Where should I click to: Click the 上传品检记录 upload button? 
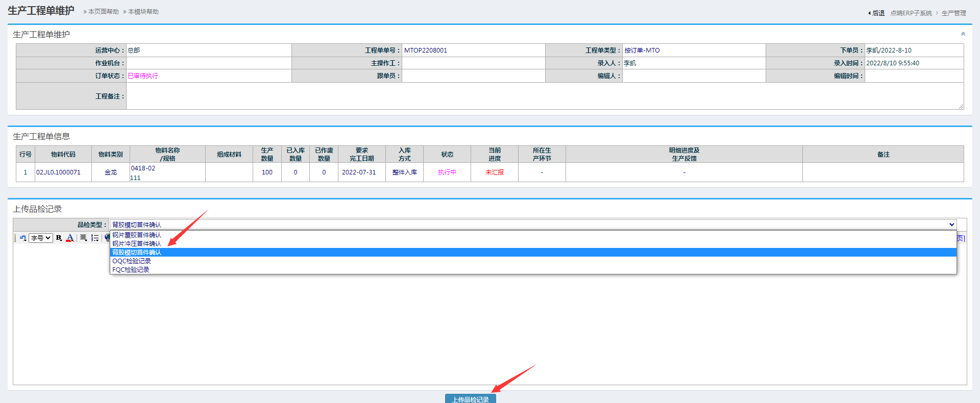(x=470, y=399)
